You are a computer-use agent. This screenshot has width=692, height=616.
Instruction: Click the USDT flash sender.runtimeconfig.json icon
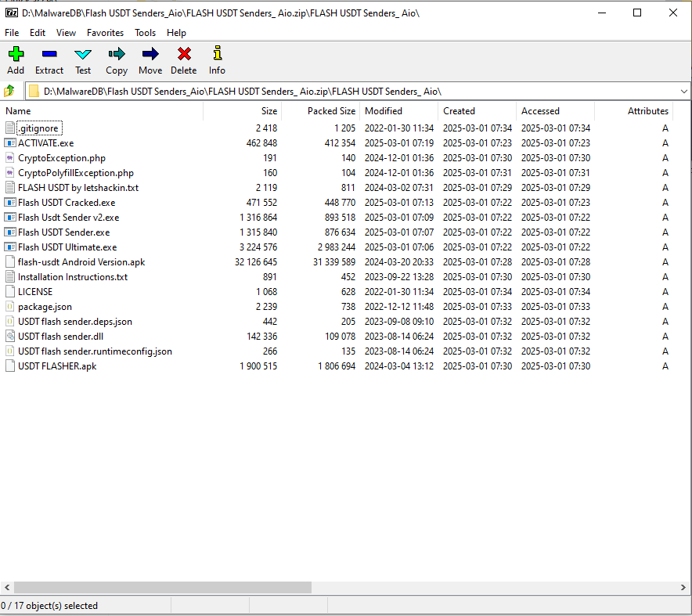(9, 351)
